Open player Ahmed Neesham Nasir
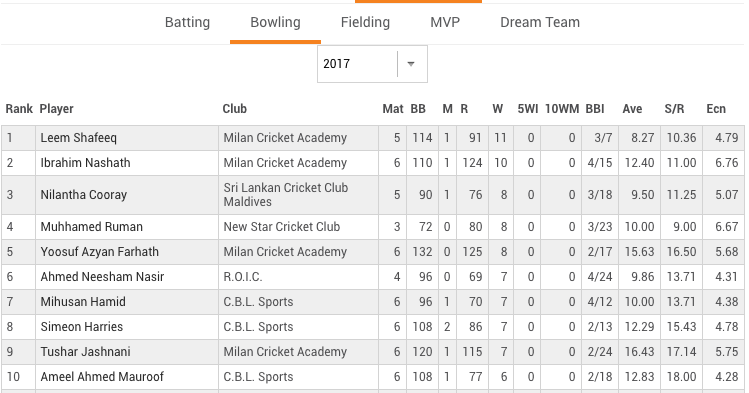The image size is (749, 393). pyautogui.click(x=102, y=277)
